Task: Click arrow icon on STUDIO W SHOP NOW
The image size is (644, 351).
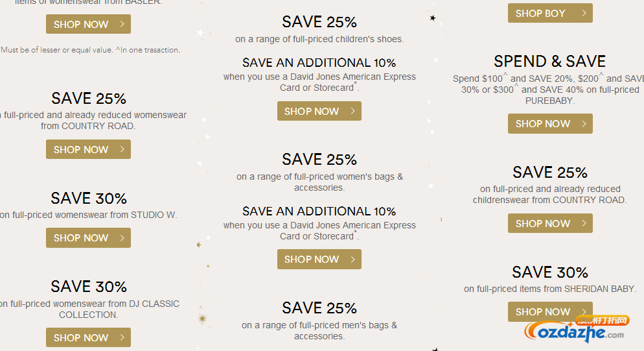Action: [x=122, y=237]
